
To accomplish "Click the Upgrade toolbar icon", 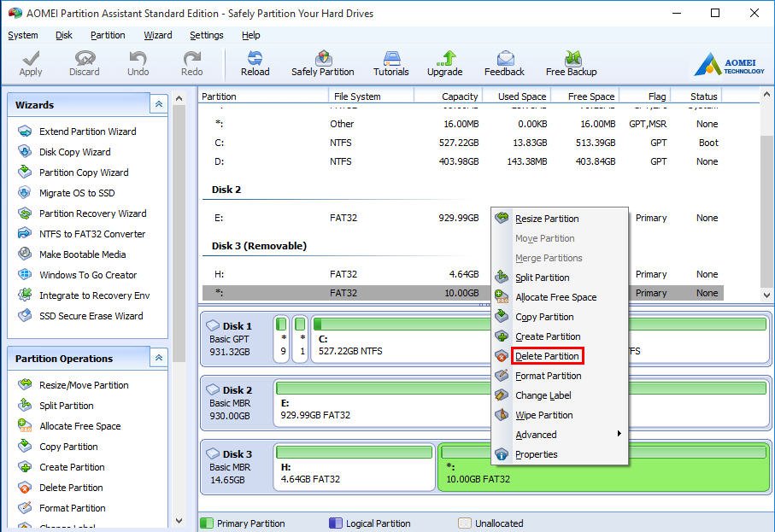I will tap(444, 61).
